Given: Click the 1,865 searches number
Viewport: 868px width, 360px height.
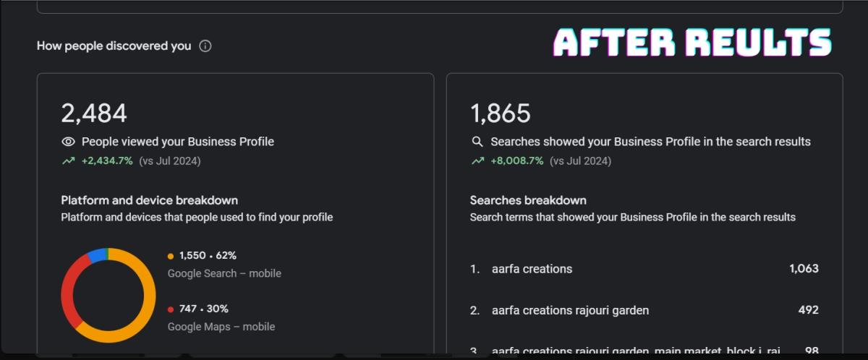Looking at the screenshot, I should [x=501, y=113].
